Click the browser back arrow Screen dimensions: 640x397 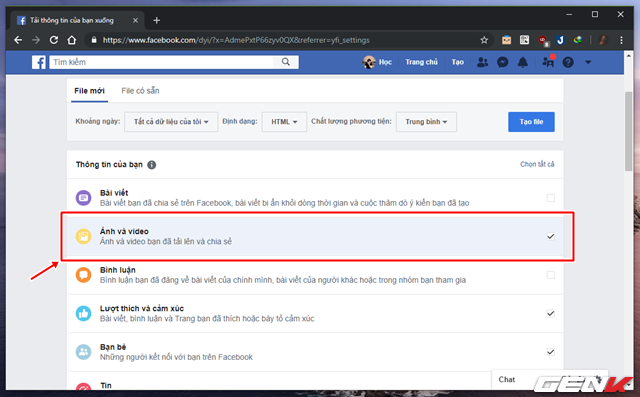point(18,40)
